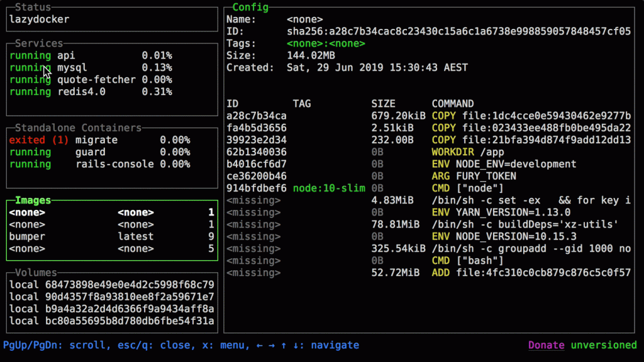This screenshot has width=644, height=362.
Task: Click the image sha256 ID value
Action: pos(458,31)
